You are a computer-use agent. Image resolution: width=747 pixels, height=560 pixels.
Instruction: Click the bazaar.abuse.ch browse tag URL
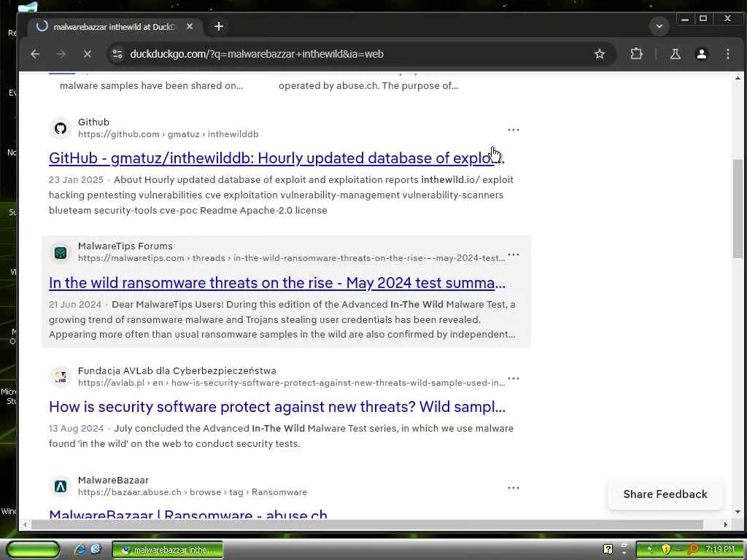pos(193,492)
